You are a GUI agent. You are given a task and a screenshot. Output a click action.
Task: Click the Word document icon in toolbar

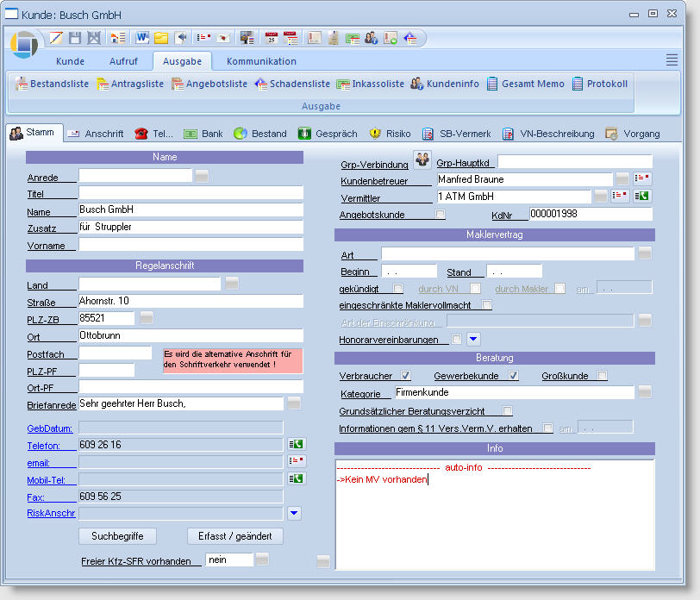coord(142,38)
